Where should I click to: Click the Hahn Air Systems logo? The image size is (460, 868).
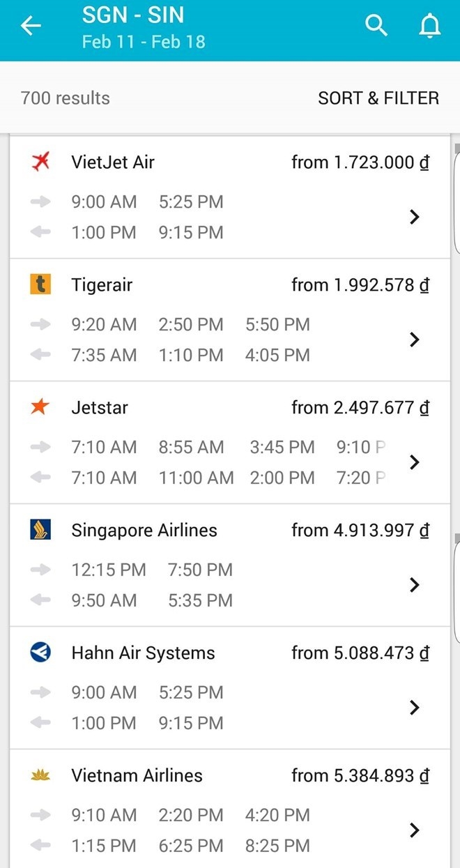tap(40, 653)
